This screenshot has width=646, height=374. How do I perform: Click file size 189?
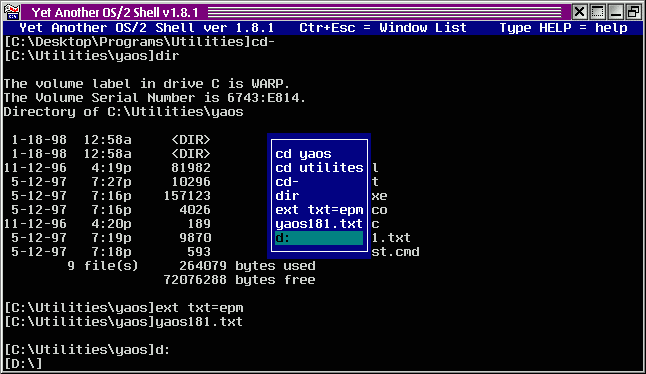pyautogui.click(x=199, y=224)
